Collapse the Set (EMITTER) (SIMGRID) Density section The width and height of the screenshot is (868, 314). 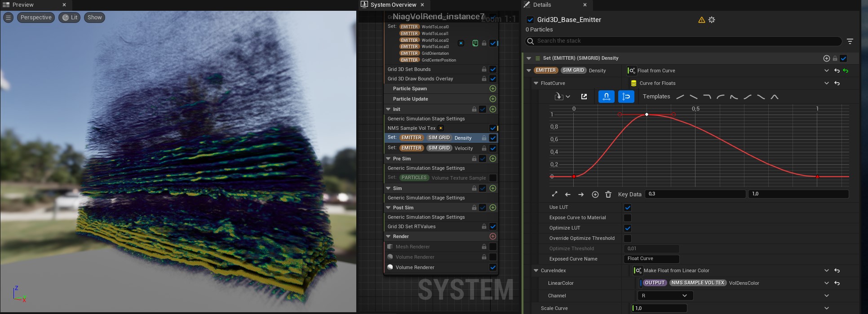tap(529, 58)
